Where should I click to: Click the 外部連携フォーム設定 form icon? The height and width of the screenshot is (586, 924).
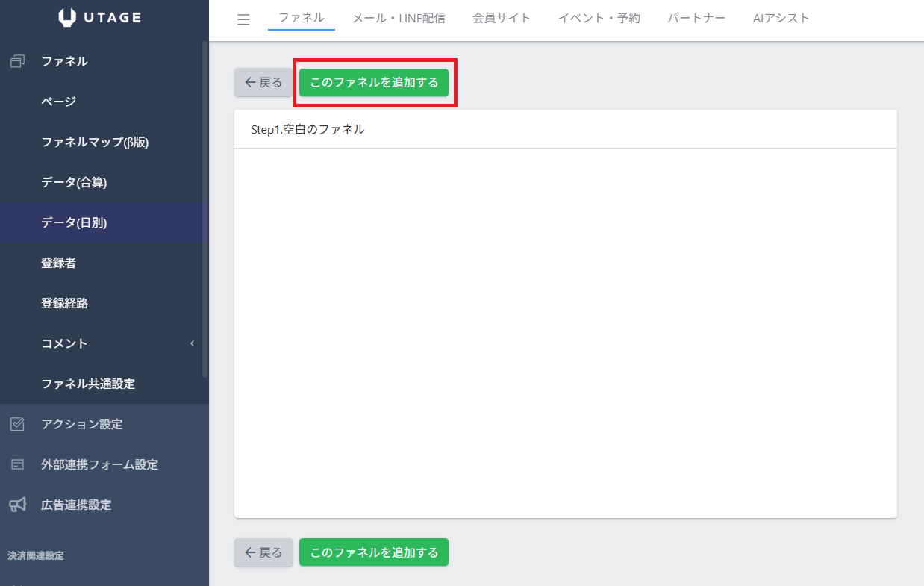[x=18, y=464]
